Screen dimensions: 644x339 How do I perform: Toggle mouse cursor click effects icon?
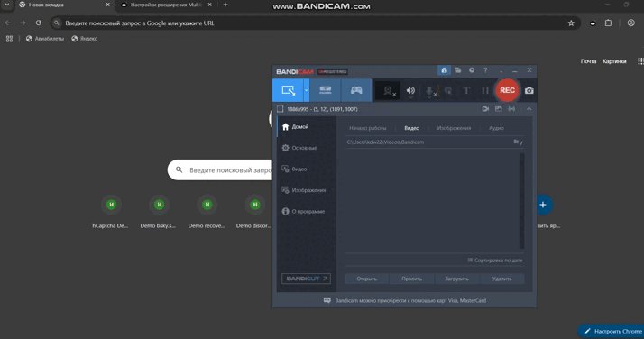click(x=448, y=91)
